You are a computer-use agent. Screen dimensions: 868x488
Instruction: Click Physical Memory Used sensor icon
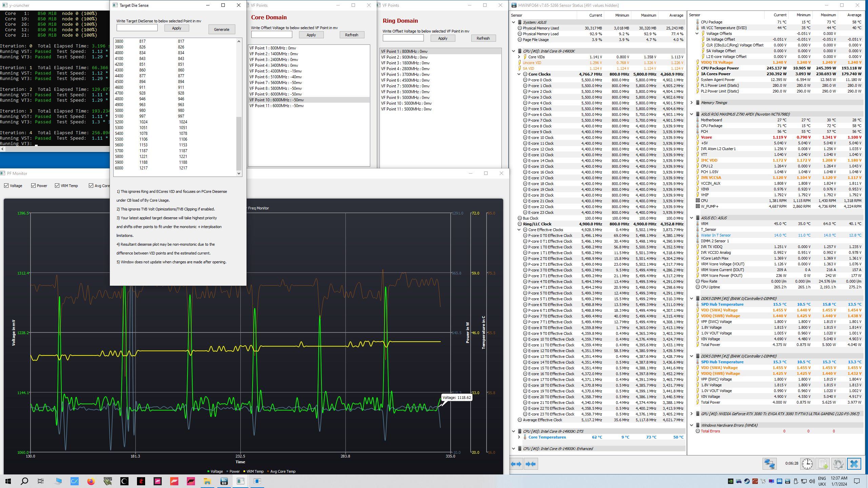pyautogui.click(x=519, y=28)
